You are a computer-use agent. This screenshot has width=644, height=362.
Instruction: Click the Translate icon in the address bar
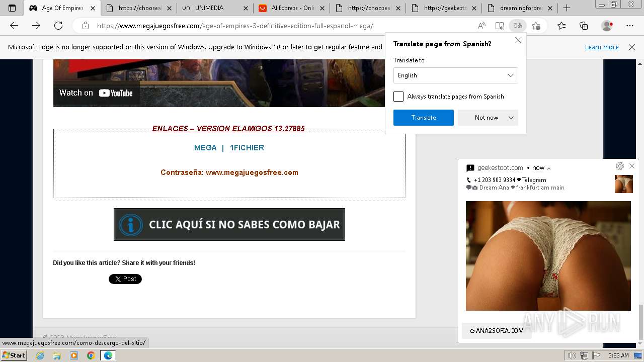[517, 26]
